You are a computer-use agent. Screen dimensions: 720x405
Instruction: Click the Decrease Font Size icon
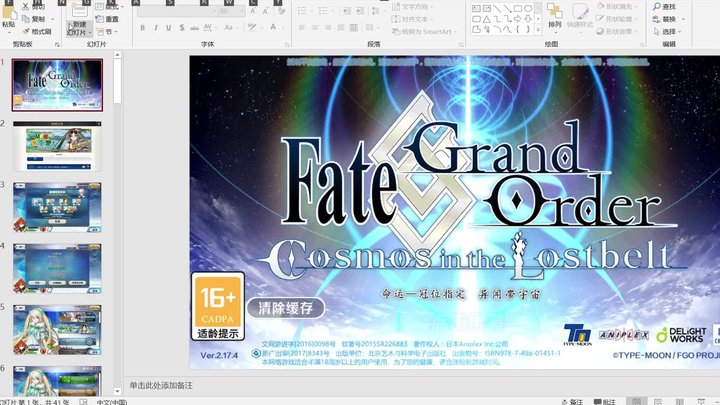pos(265,11)
